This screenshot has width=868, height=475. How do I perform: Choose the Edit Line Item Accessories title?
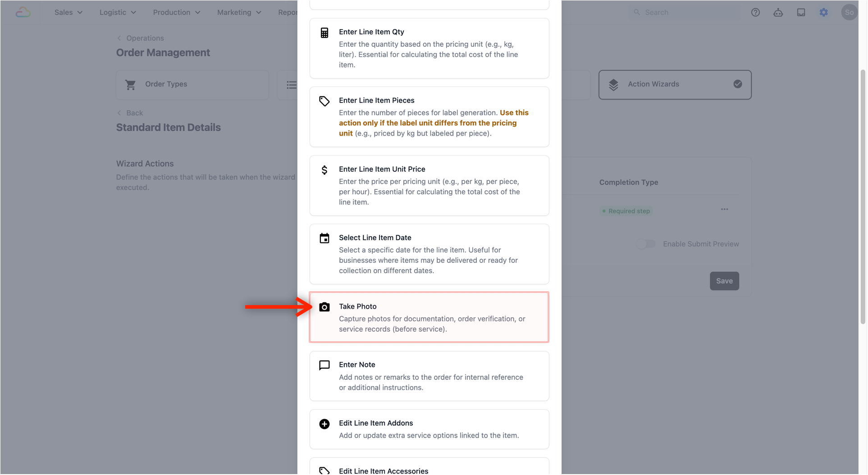click(x=384, y=471)
